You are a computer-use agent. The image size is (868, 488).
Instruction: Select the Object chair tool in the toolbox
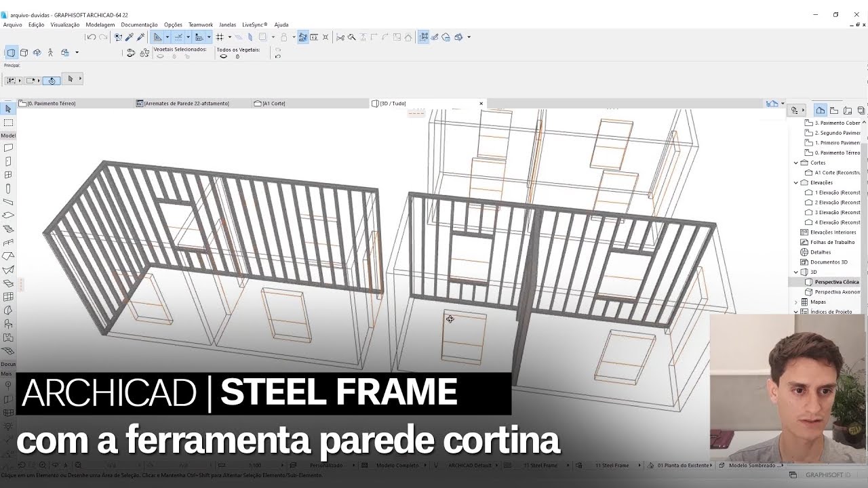8,324
